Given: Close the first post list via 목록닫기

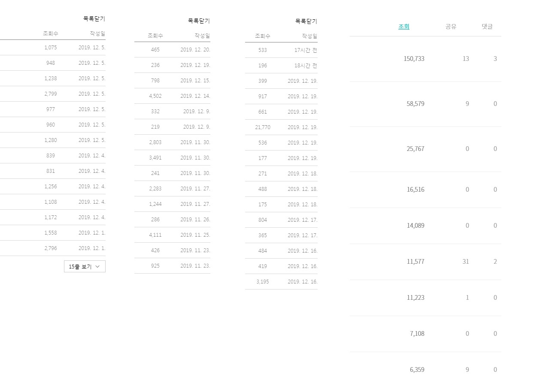Looking at the screenshot, I should pyautogui.click(x=94, y=19).
